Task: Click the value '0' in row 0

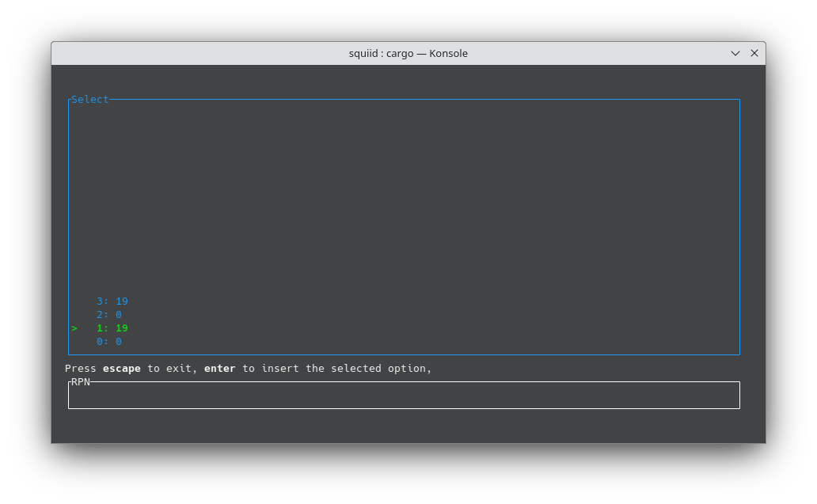Action: click(x=119, y=342)
